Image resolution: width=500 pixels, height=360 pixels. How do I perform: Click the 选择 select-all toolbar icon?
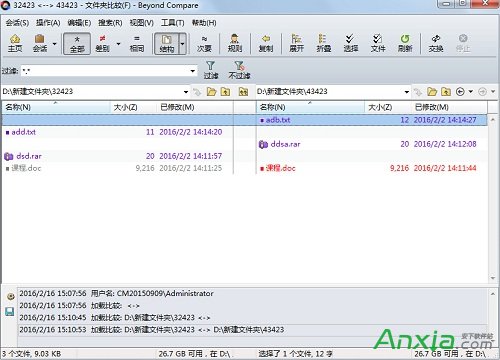click(350, 43)
